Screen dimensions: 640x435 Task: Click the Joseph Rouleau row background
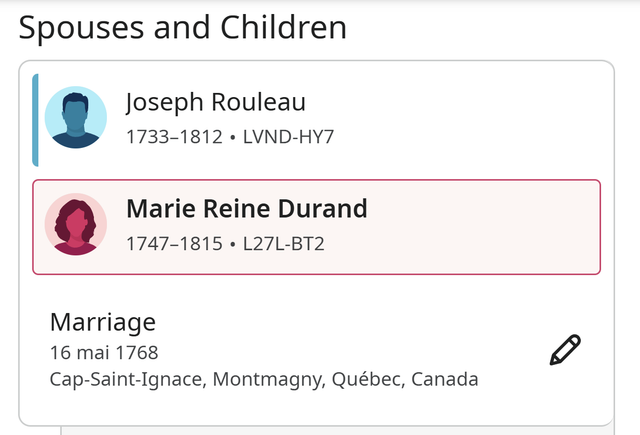(316, 120)
